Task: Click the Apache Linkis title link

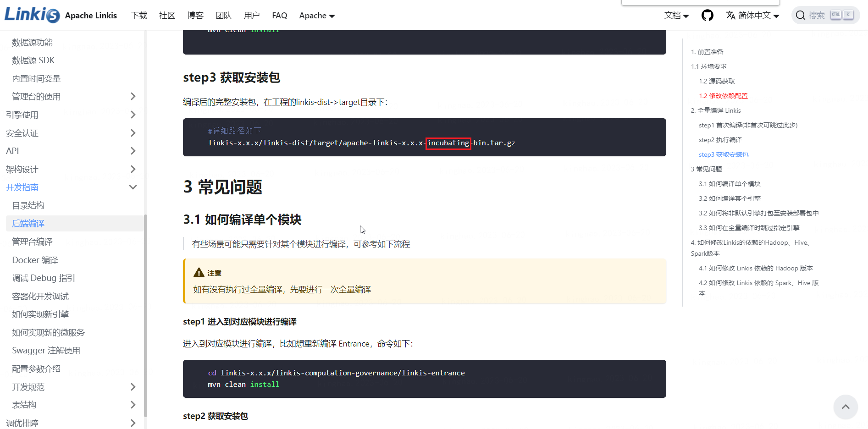Action: [x=91, y=16]
